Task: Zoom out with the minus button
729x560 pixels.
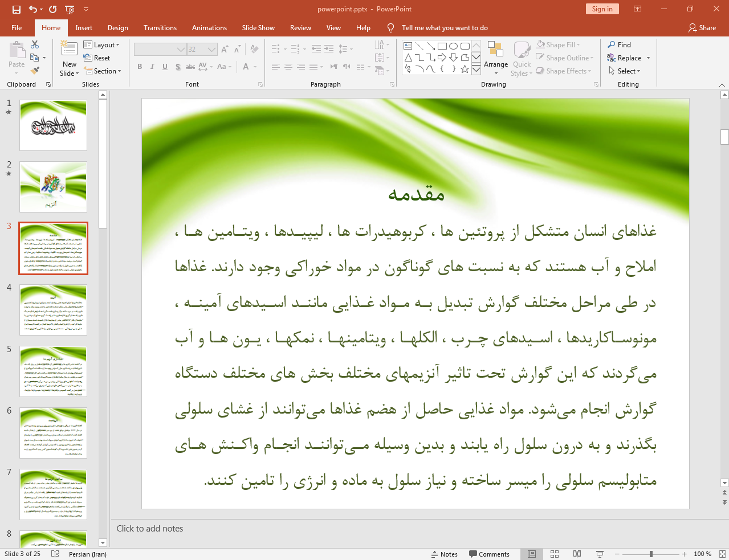Action: coord(617,554)
